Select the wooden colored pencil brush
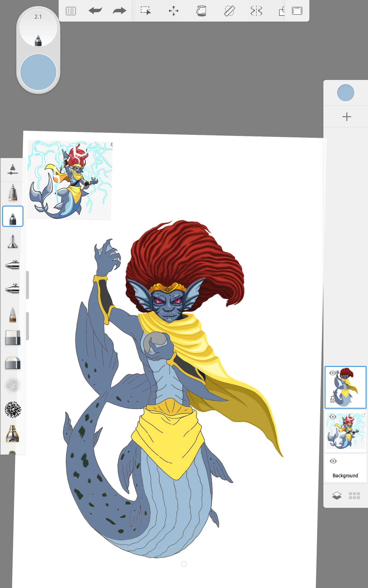Viewport: 368px width, 588px height. (x=13, y=314)
